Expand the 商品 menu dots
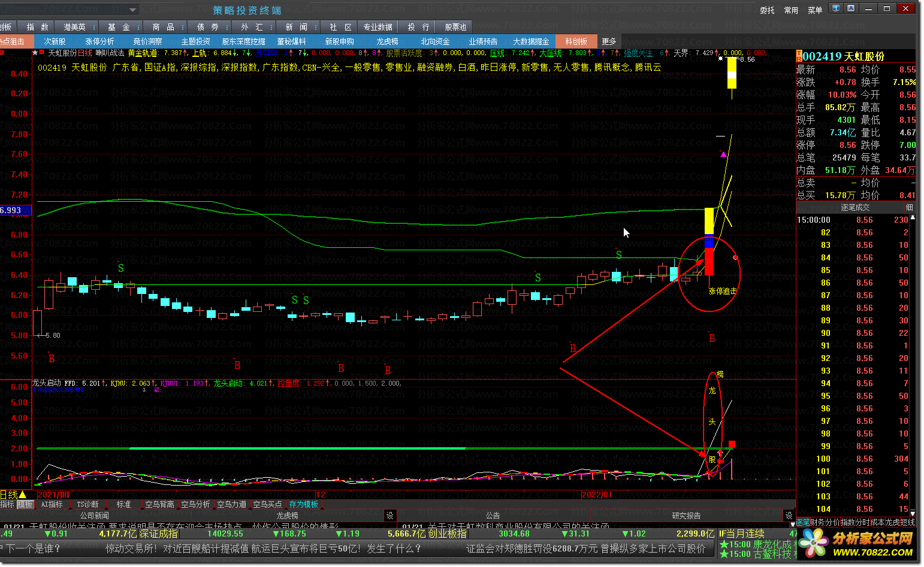The height and width of the screenshot is (567, 924). pos(183,27)
